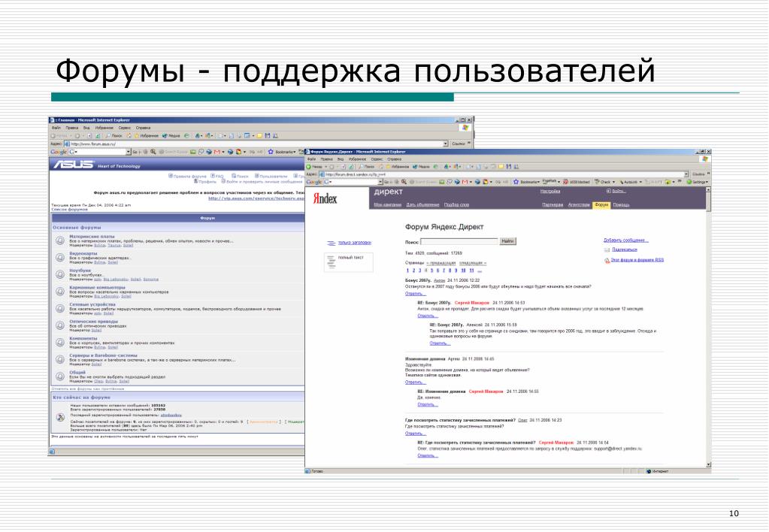Open Файл menu in Yandex window

[x=311, y=159]
